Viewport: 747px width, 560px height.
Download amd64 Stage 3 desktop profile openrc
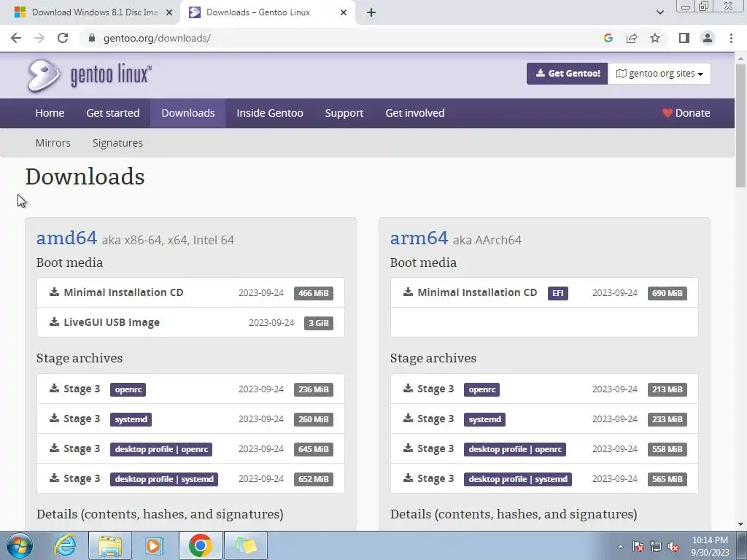(x=190, y=449)
